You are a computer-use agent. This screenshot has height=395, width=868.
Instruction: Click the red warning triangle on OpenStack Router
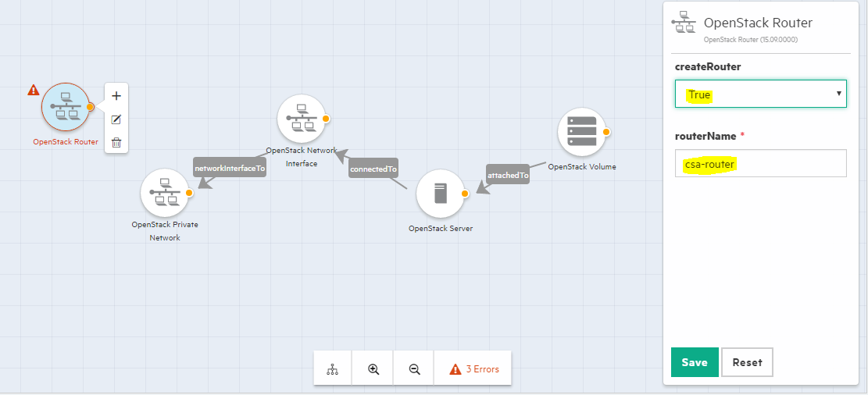coord(34,90)
